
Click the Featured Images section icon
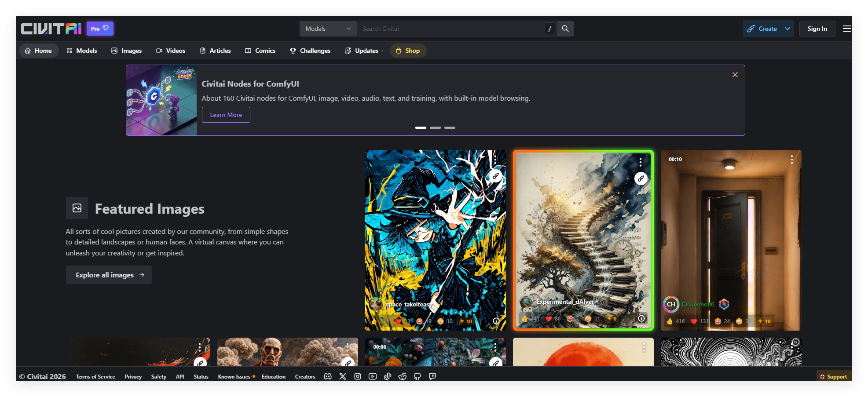[x=77, y=208]
